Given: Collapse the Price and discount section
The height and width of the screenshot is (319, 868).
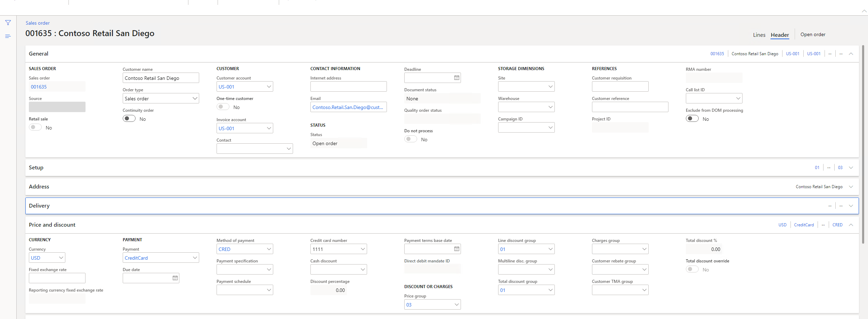Looking at the screenshot, I should click(x=851, y=225).
